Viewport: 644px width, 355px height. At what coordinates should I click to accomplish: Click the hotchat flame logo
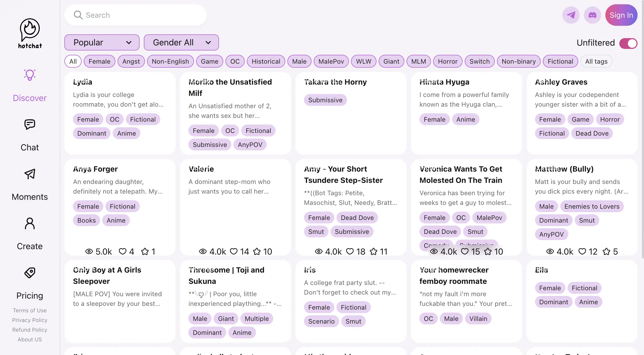pyautogui.click(x=30, y=34)
